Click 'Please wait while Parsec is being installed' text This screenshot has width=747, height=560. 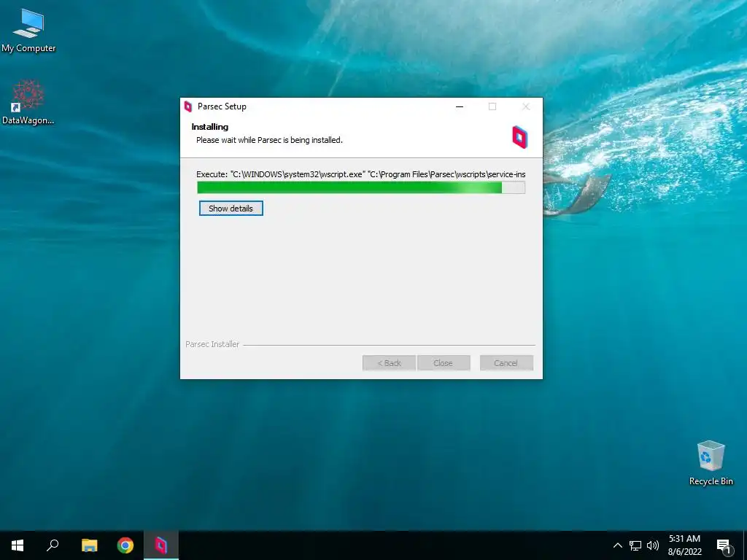(x=269, y=140)
